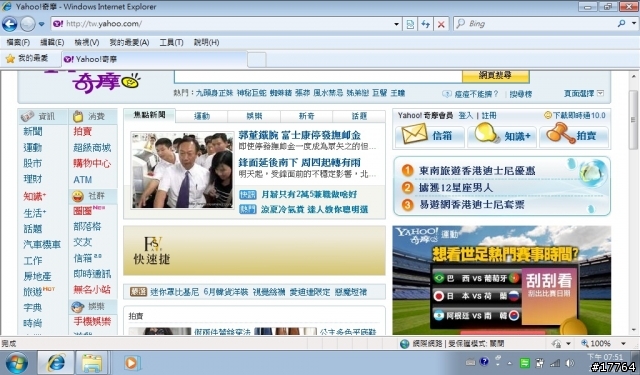Screen dimensions: 640x375
Task: Click 汽車機車 in the left sidebar
Action: [42, 244]
